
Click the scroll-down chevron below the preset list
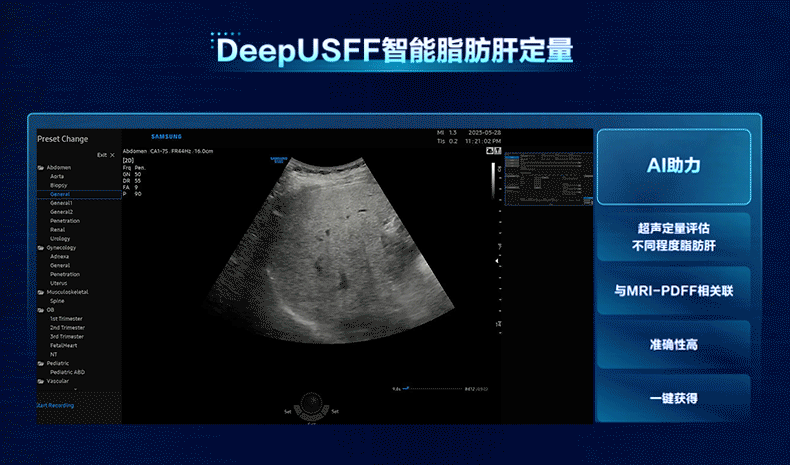coord(76,389)
